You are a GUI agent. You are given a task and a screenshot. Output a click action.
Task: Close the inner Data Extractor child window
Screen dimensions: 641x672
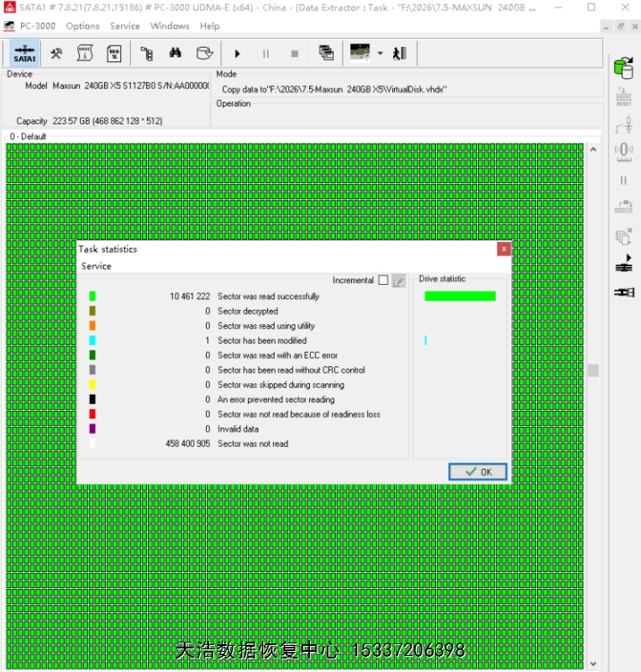635,27
